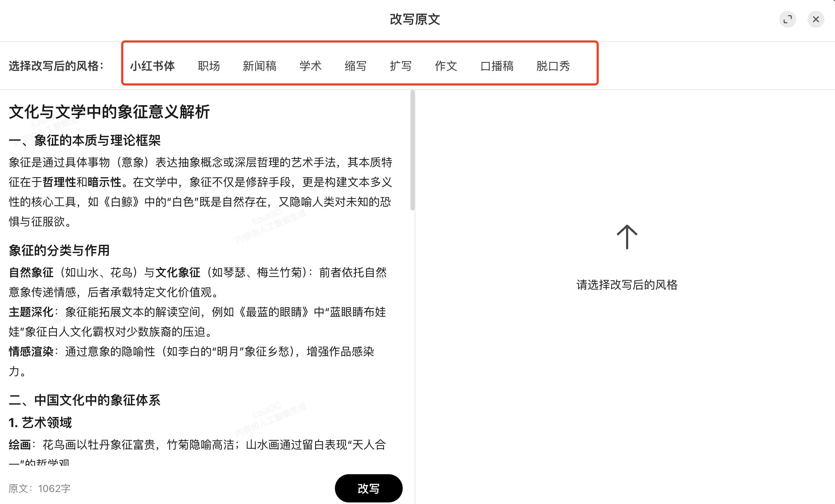Select the 小红书体 rewrite style

pos(152,66)
